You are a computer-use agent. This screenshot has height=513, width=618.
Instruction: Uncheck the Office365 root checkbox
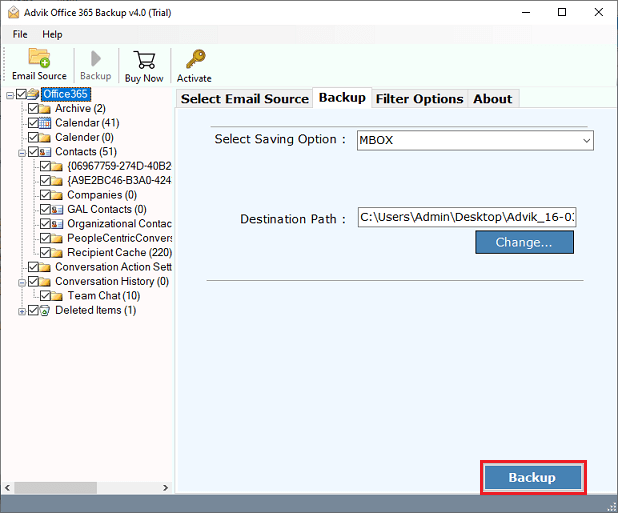tap(21, 94)
